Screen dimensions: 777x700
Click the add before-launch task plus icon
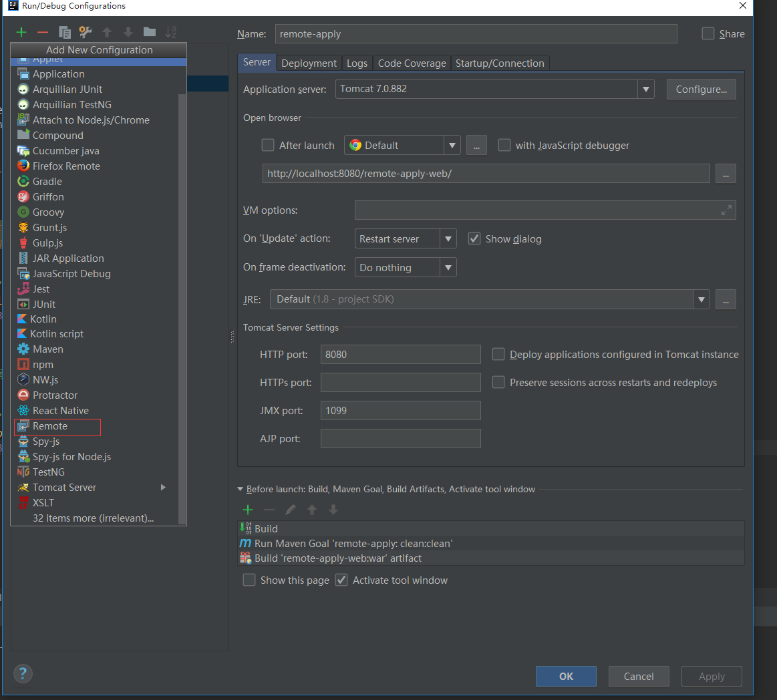(x=248, y=510)
